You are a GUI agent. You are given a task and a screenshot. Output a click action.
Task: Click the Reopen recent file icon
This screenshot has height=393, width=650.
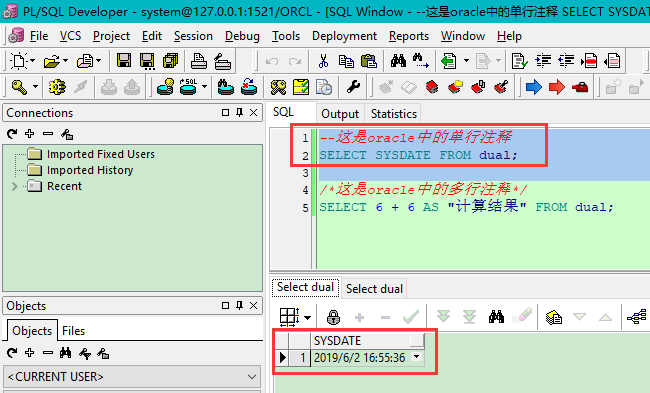click(x=85, y=61)
